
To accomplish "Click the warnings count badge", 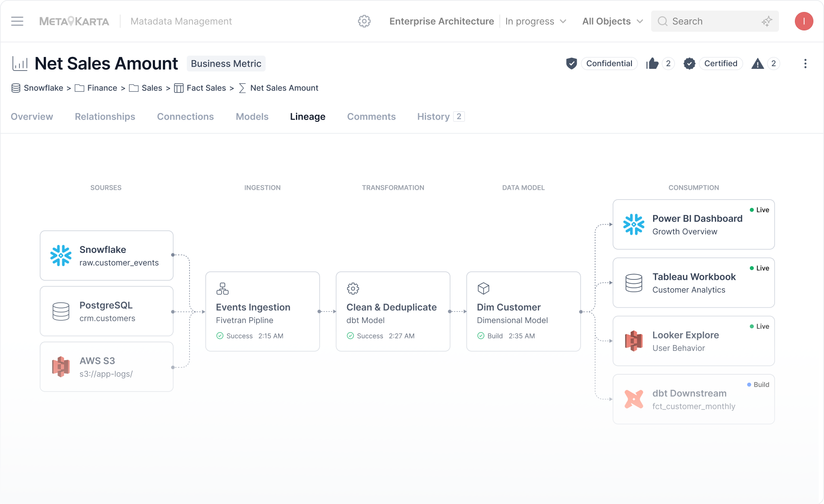I will [773, 64].
